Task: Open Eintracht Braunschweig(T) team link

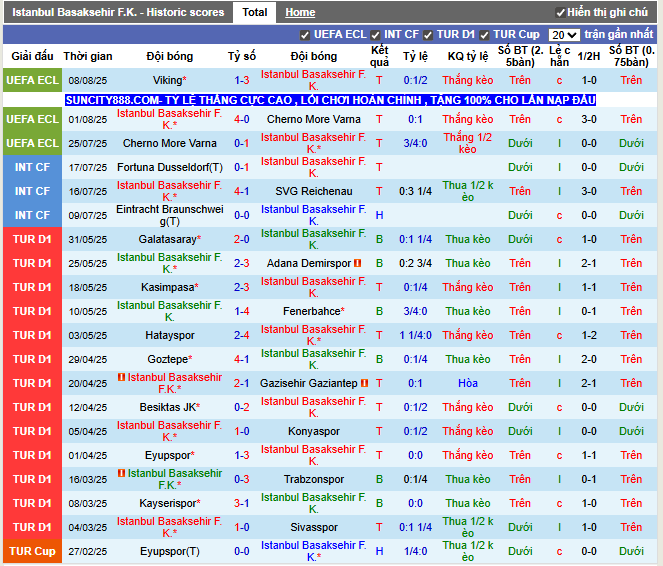Action: (170, 215)
